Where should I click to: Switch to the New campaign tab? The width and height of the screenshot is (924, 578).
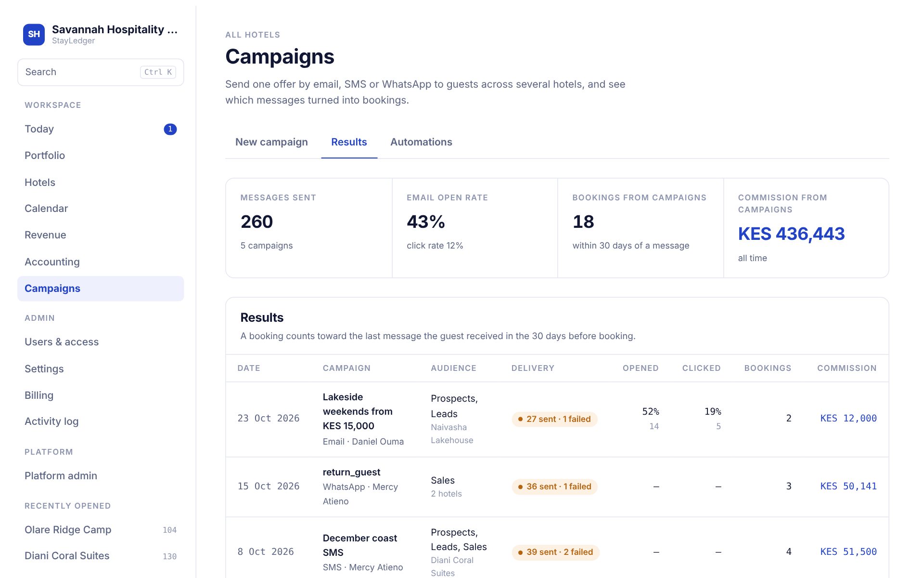pyautogui.click(x=271, y=142)
